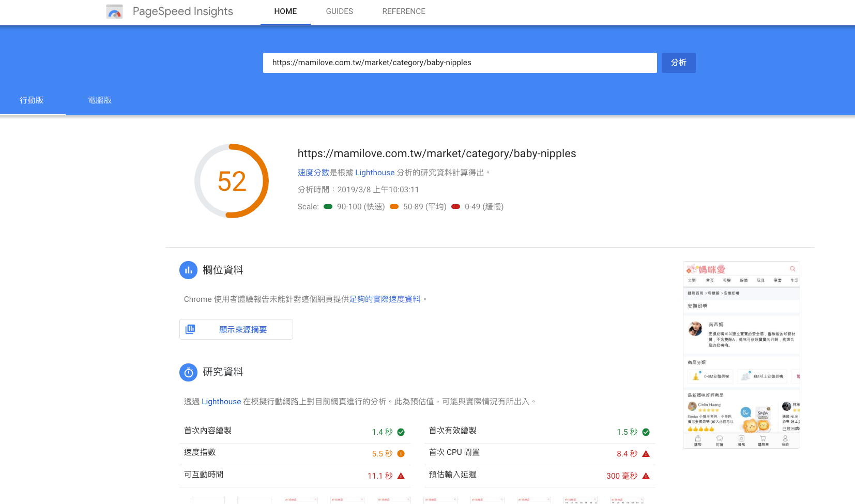Image resolution: width=855 pixels, height=504 pixels.
Task: Click the 首次有效繪製 metric label
Action: click(453, 431)
